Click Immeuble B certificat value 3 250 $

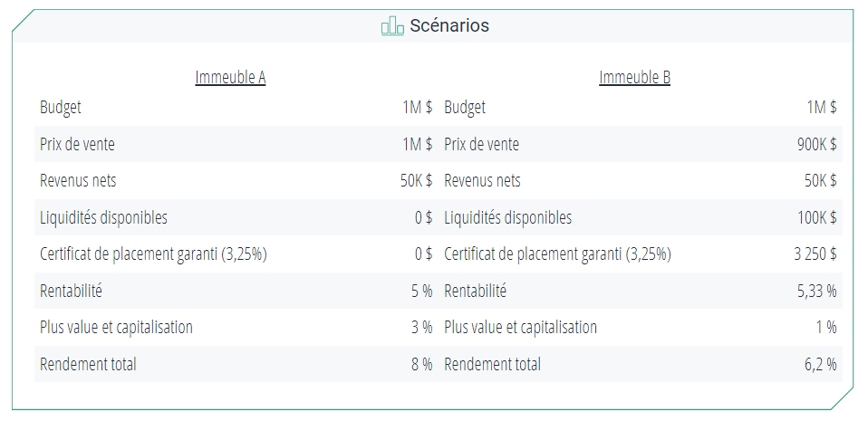(x=815, y=254)
